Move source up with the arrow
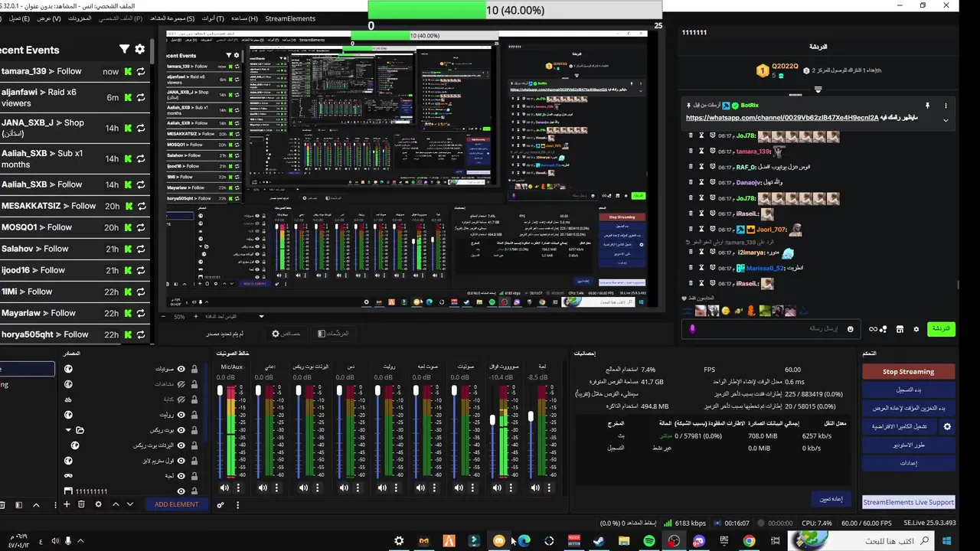Viewport: 980px width, 551px height. click(x=116, y=504)
